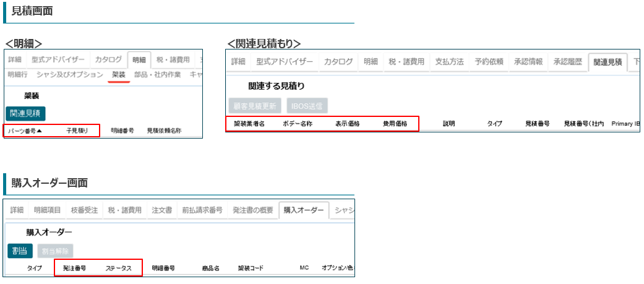Click the 顧客見積更新 button

pos(255,105)
